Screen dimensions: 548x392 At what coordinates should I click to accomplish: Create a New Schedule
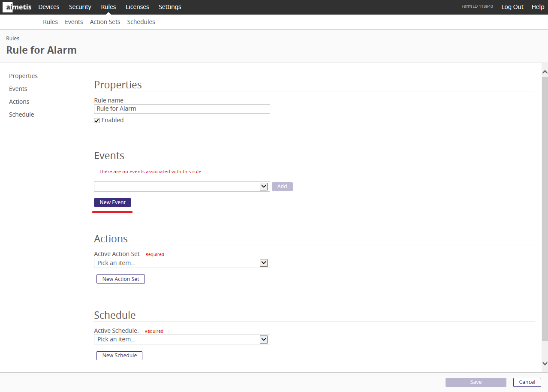coord(119,356)
